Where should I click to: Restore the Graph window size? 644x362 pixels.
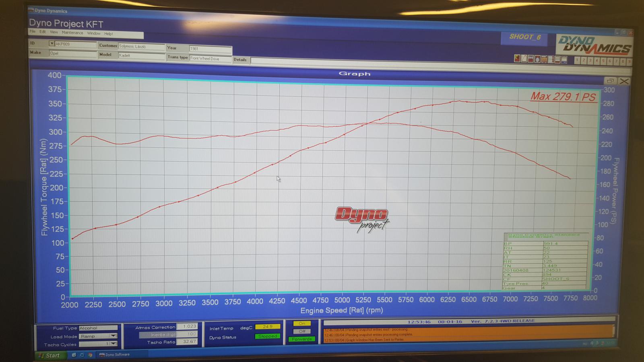coord(610,81)
